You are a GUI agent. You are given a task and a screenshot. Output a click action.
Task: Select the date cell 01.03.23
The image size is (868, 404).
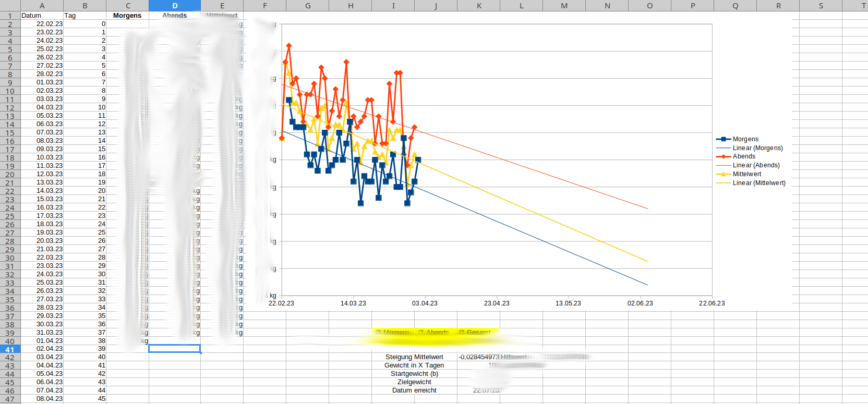(x=42, y=82)
